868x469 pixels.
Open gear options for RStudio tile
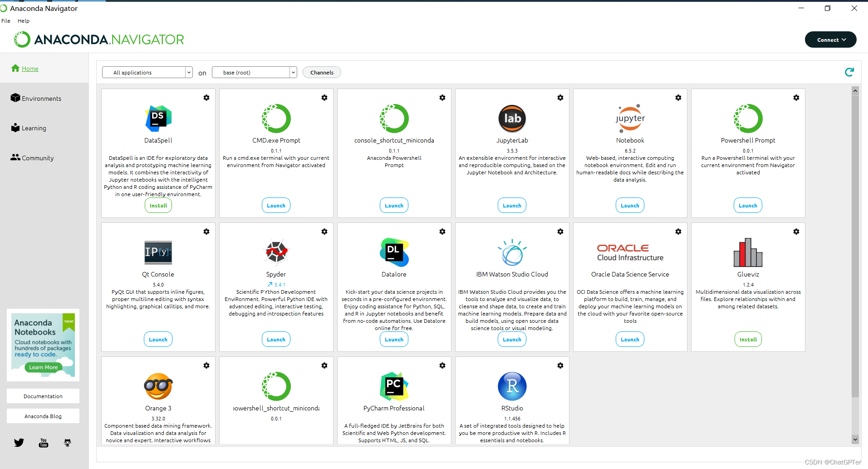tap(560, 365)
